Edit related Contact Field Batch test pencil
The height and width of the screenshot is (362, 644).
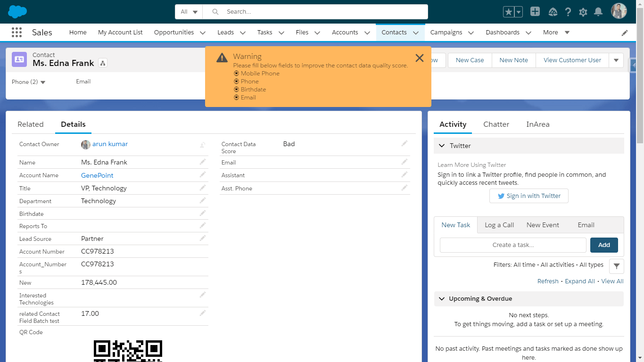click(x=203, y=313)
